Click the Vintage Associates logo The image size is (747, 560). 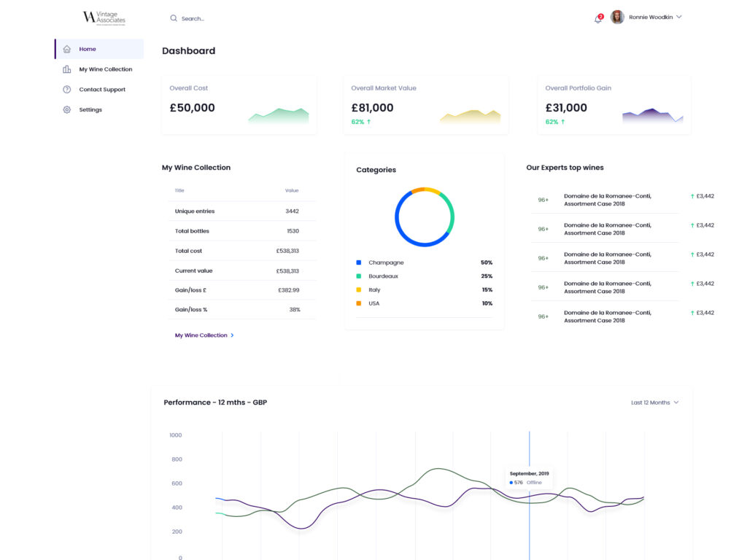click(104, 17)
